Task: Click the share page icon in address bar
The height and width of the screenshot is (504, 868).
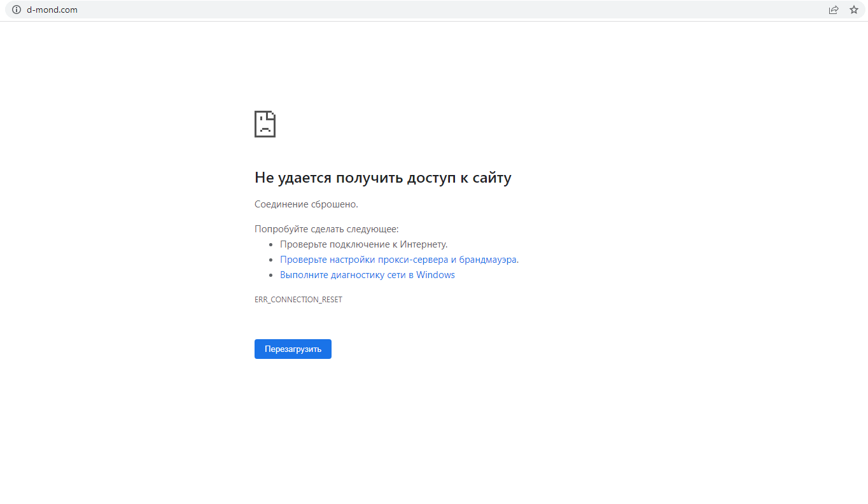Action: pyautogui.click(x=833, y=10)
